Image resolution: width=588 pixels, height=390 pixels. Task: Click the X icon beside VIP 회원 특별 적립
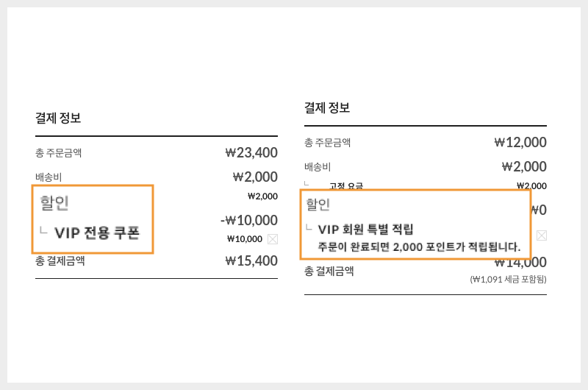(x=542, y=235)
